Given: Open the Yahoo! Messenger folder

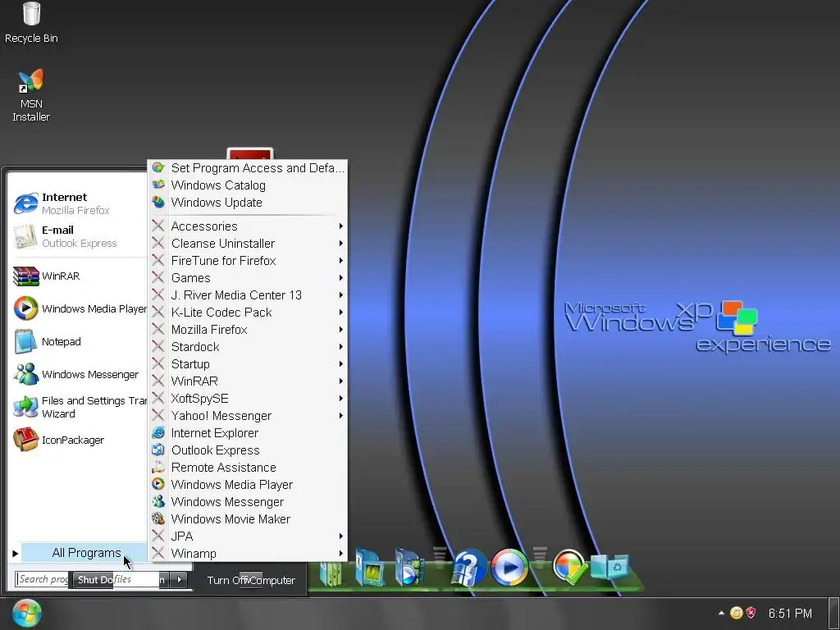Looking at the screenshot, I should (x=248, y=415).
